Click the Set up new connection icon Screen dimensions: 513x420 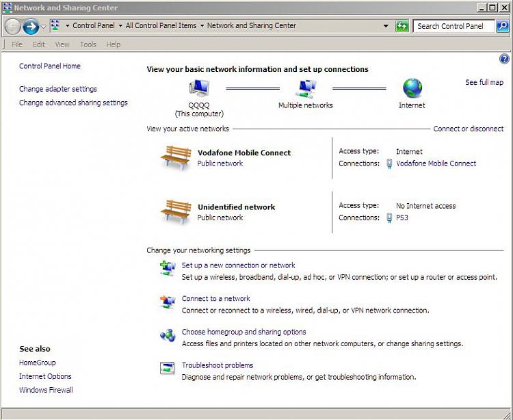[168, 268]
